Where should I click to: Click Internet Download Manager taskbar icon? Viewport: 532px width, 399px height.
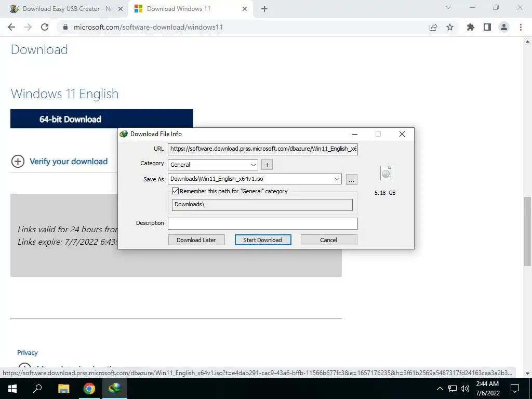(115, 389)
